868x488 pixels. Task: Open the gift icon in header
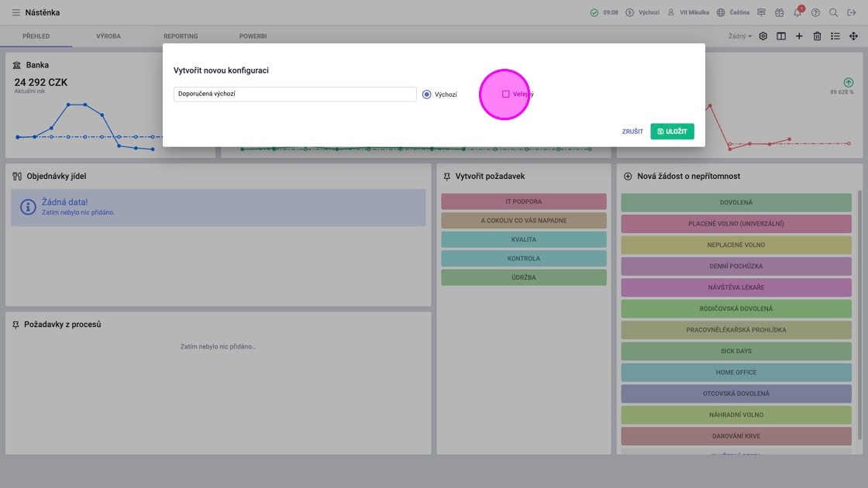780,12
